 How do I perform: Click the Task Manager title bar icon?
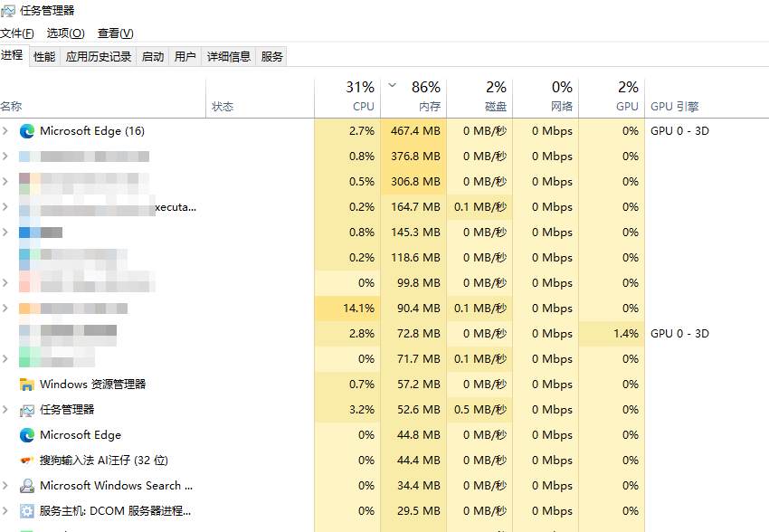tap(8, 11)
